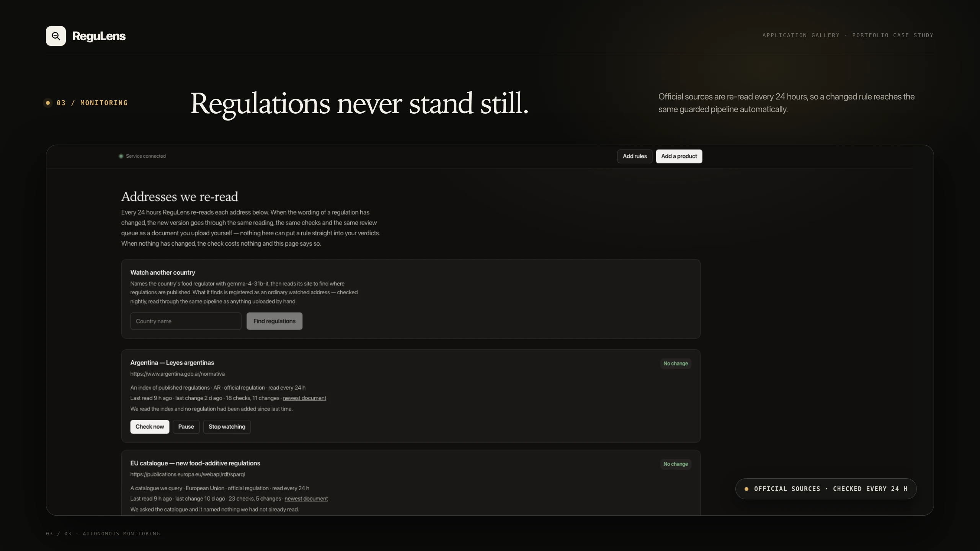Click the EU catalogue No change badge

pos(676,464)
